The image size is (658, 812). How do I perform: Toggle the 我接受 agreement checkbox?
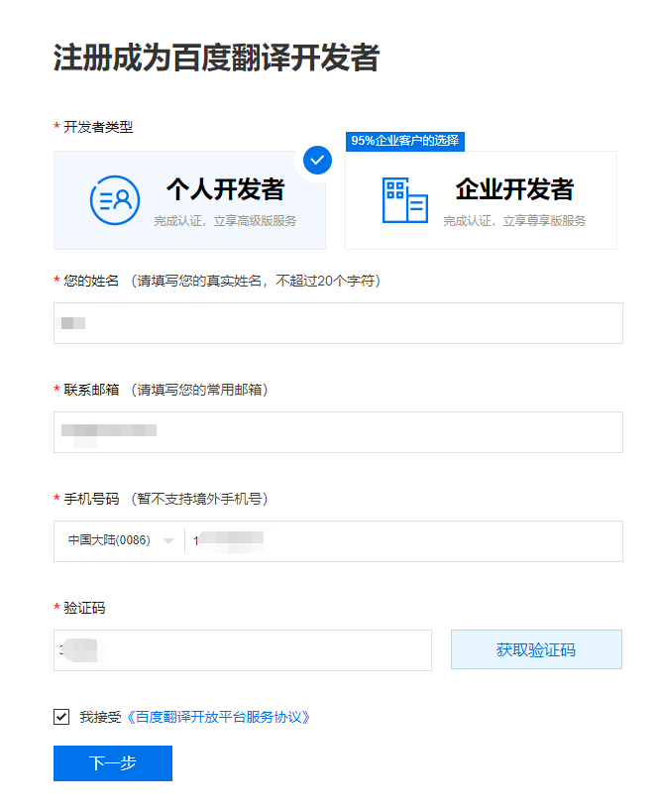coord(61,717)
